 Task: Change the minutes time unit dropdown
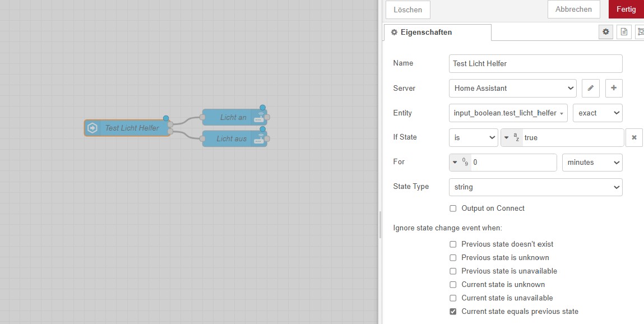(x=592, y=162)
